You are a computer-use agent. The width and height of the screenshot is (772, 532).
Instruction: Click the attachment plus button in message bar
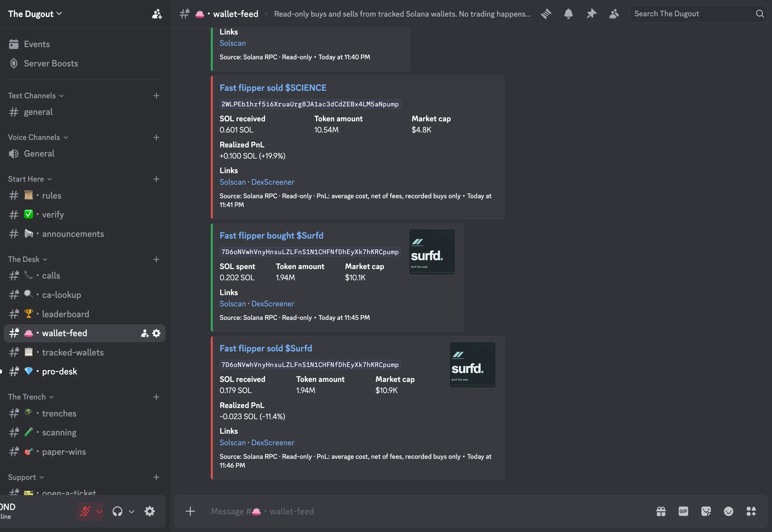(190, 511)
